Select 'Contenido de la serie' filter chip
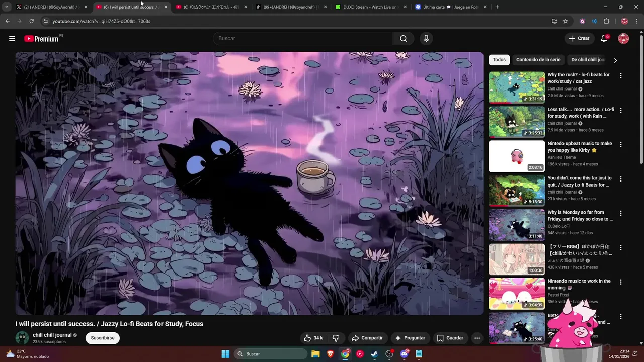This screenshot has height=362, width=644. pyautogui.click(x=538, y=60)
